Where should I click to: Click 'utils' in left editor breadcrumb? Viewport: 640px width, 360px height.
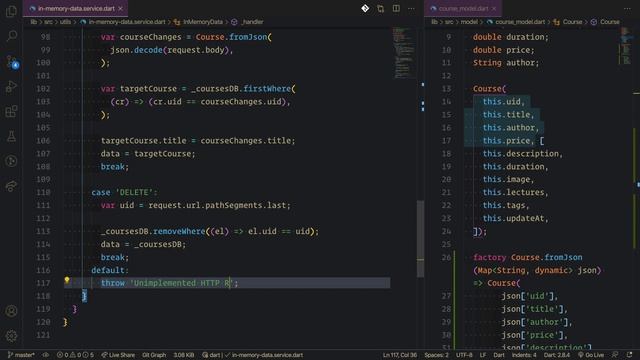tap(65, 22)
